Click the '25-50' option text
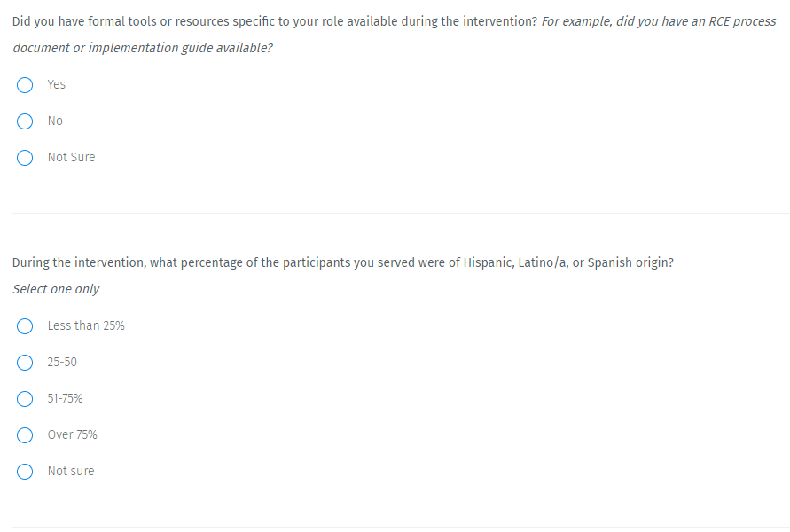 click(62, 363)
